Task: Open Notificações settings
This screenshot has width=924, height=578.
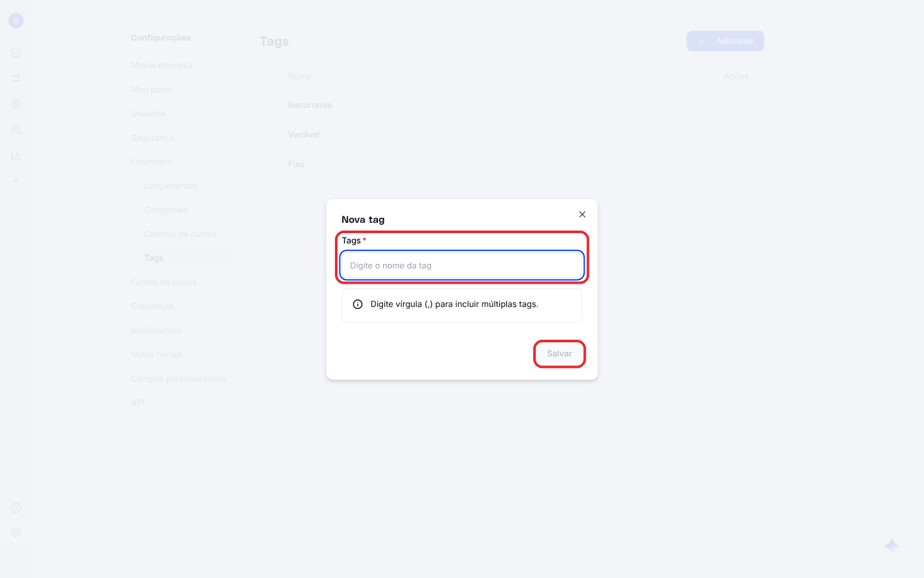Action: [x=156, y=331]
